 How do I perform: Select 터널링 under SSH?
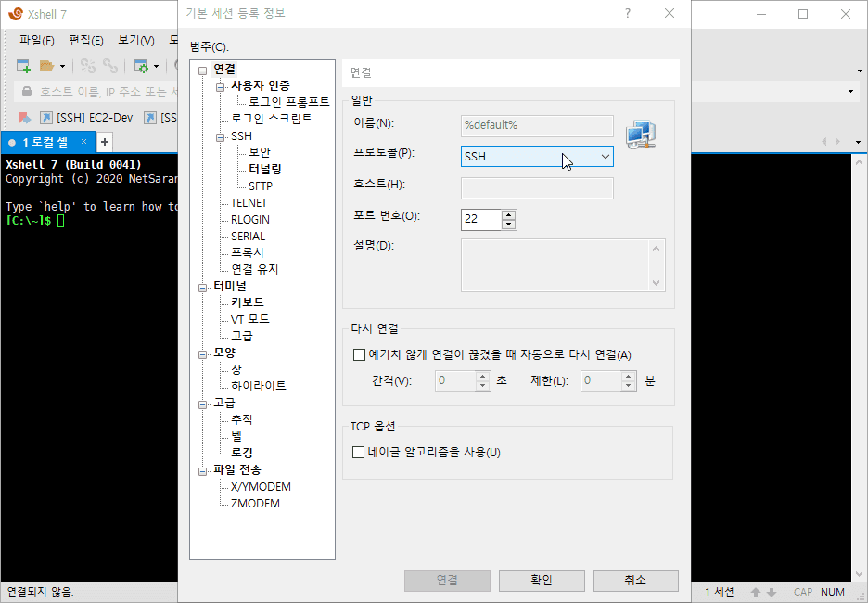click(265, 169)
